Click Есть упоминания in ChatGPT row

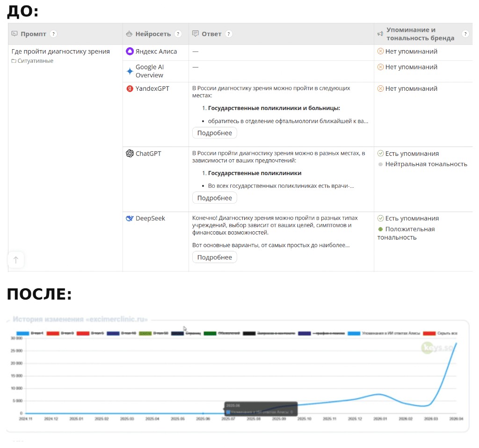pos(412,154)
